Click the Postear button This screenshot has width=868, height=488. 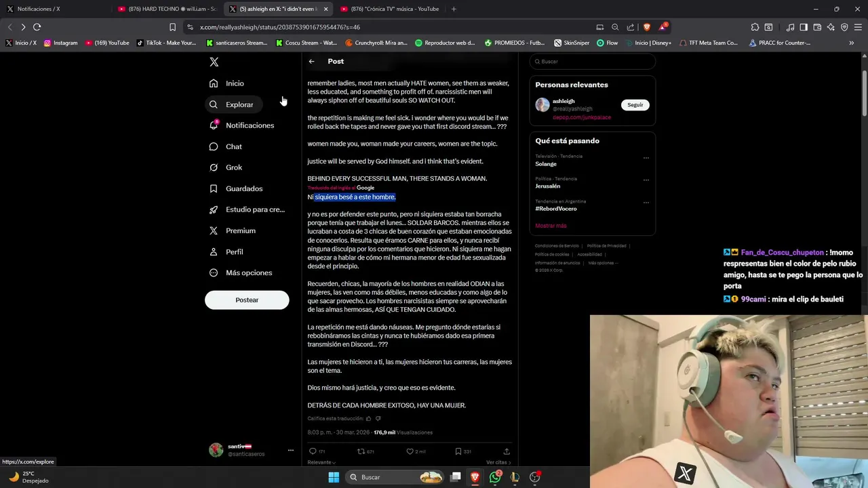tap(247, 300)
